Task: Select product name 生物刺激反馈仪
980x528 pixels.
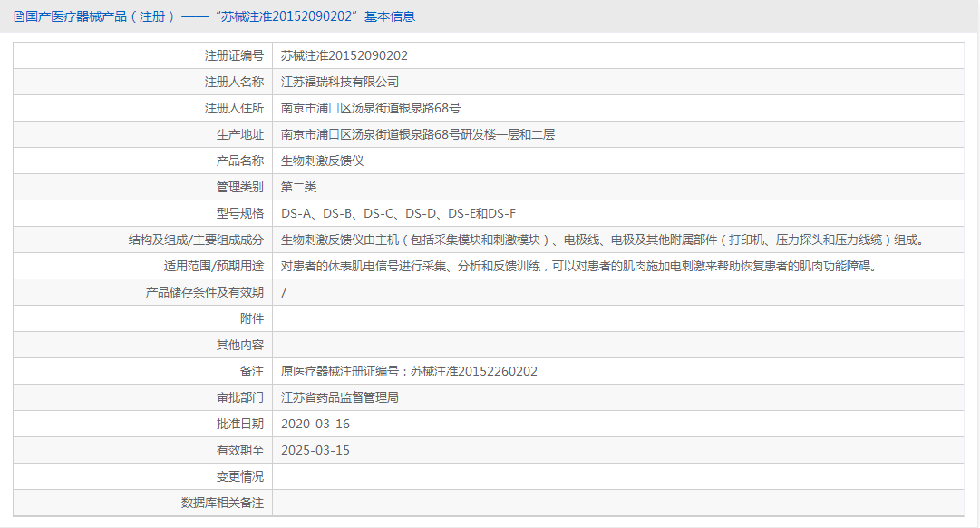Action: click(323, 161)
